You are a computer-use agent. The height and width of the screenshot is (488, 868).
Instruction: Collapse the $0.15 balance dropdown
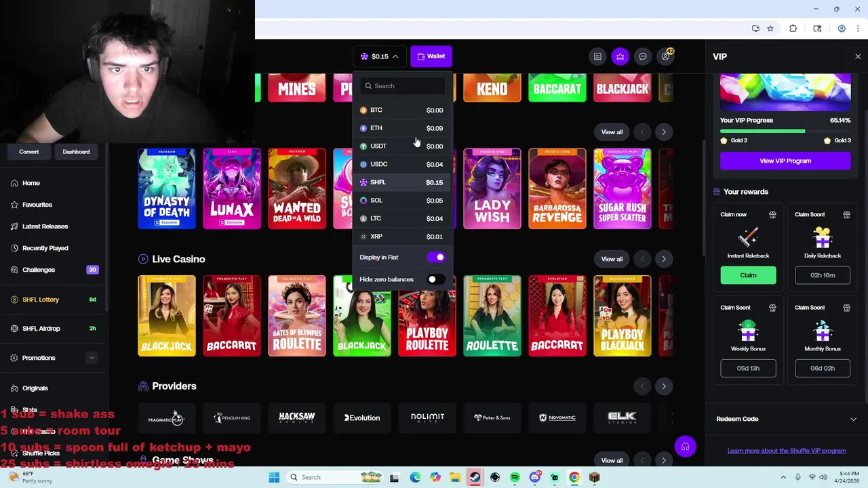point(380,56)
